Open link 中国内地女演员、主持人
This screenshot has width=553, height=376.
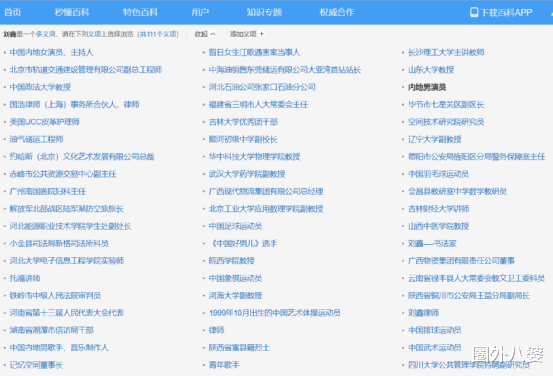[x=51, y=52]
